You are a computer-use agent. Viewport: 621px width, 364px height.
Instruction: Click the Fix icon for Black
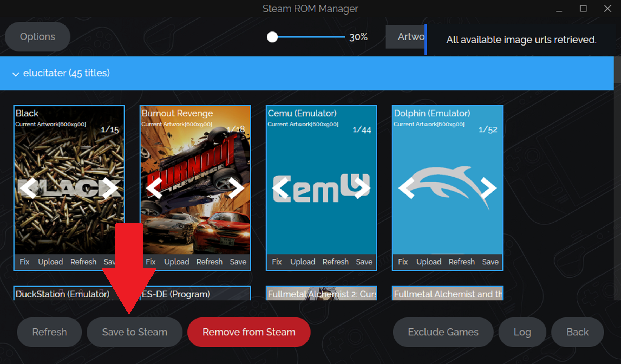(25, 261)
